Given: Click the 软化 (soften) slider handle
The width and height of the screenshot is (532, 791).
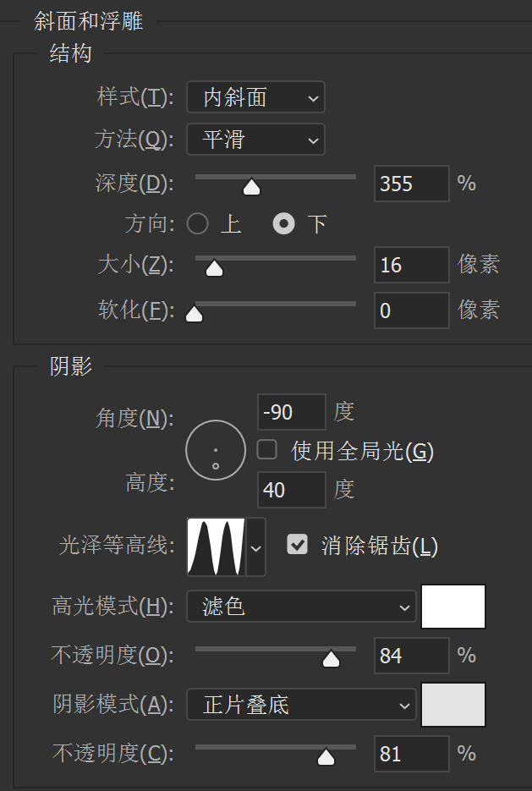Looking at the screenshot, I should 195,315.
